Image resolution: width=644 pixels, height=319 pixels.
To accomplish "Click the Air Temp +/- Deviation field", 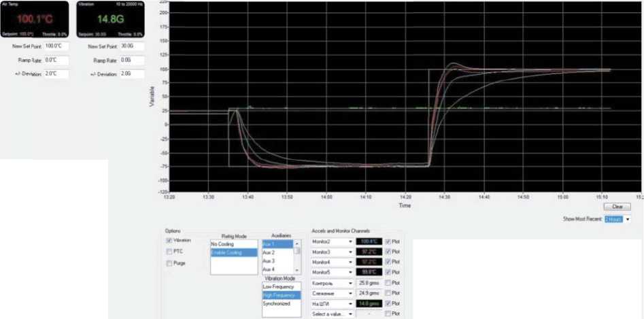I will pyautogui.click(x=56, y=73).
